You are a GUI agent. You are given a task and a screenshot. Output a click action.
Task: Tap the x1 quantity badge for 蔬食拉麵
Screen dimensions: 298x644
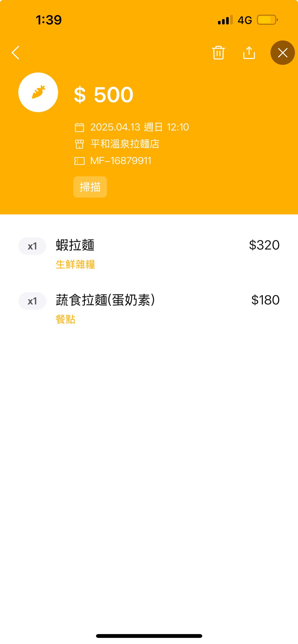(x=32, y=301)
